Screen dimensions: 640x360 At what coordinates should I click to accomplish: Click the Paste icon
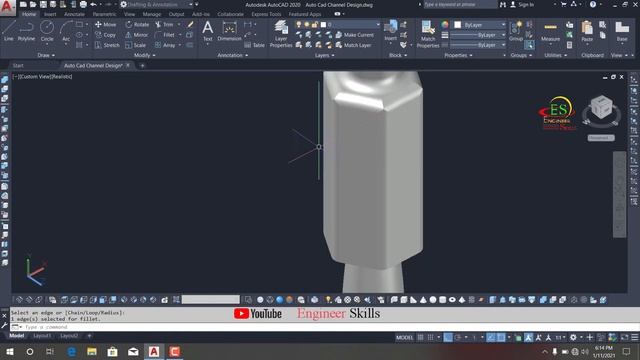point(587,31)
